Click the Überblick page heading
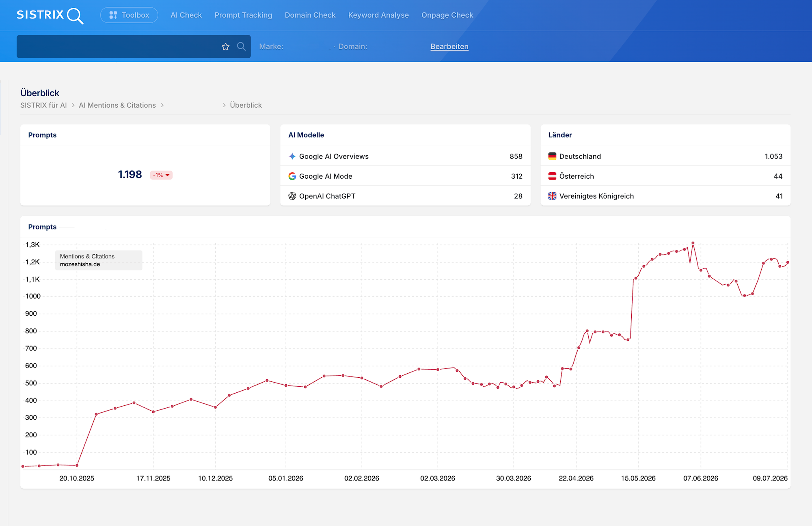Viewport: 812px width, 526px height. 40,93
